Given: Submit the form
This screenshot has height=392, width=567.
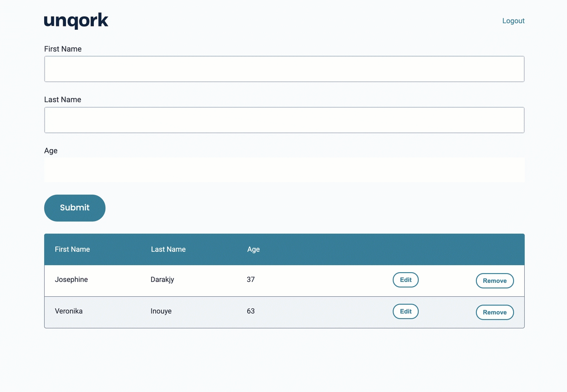Looking at the screenshot, I should [75, 208].
